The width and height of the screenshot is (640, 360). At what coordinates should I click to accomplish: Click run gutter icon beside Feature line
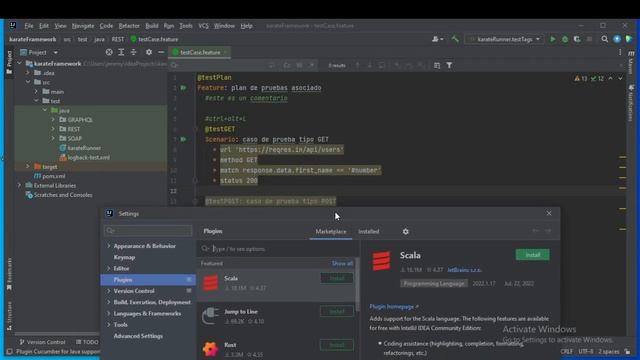click(184, 88)
